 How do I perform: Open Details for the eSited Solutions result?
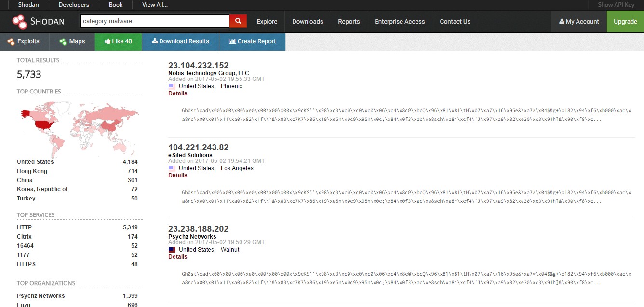tap(178, 175)
